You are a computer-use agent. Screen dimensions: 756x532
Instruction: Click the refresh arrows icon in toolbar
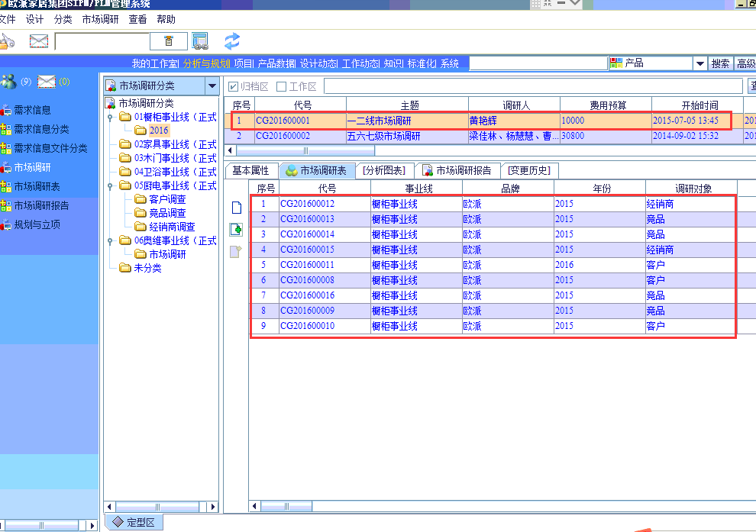(232, 40)
